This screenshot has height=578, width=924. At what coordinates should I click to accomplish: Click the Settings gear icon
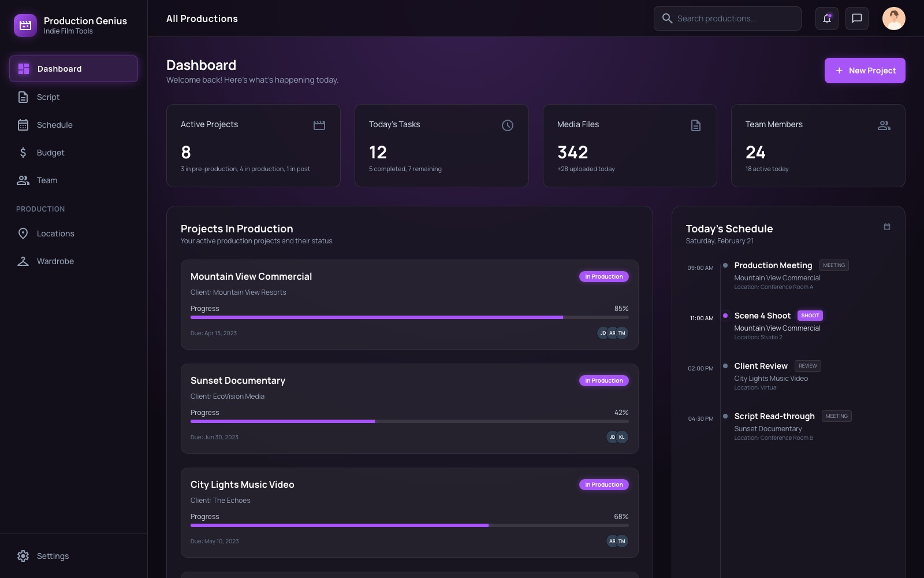click(x=23, y=556)
